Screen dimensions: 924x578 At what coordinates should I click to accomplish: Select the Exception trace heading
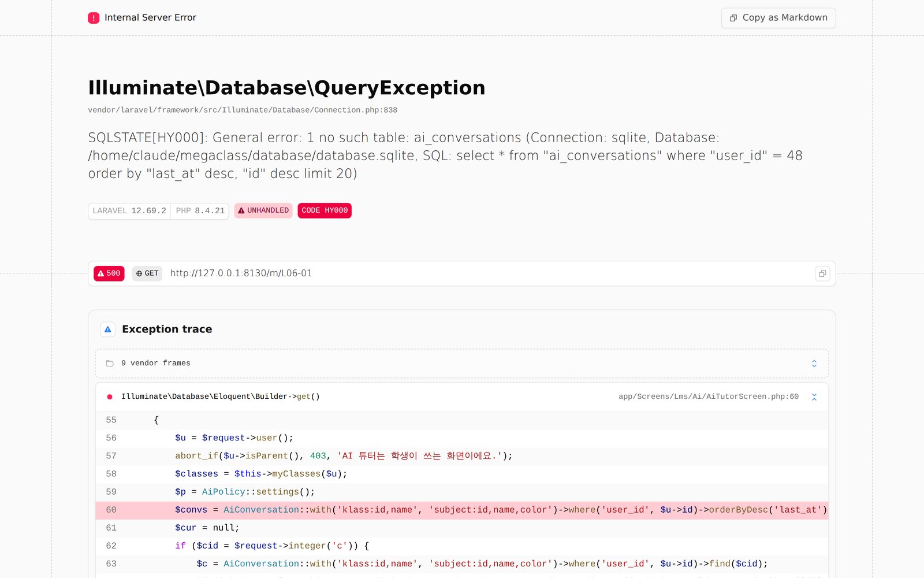167,329
